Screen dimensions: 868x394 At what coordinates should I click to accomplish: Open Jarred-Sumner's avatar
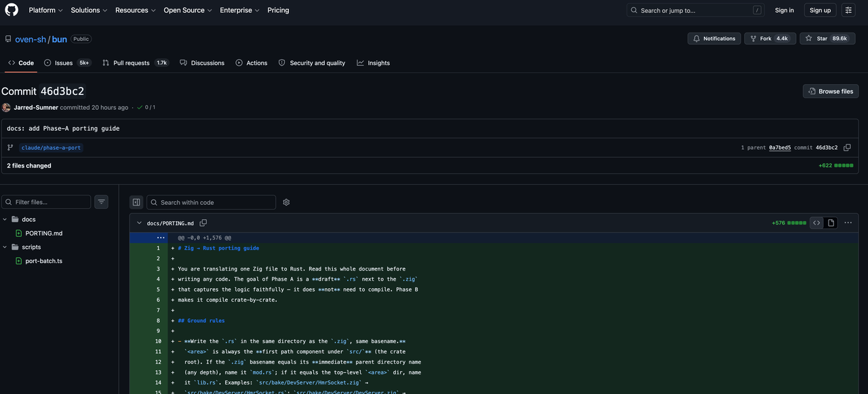pos(6,107)
